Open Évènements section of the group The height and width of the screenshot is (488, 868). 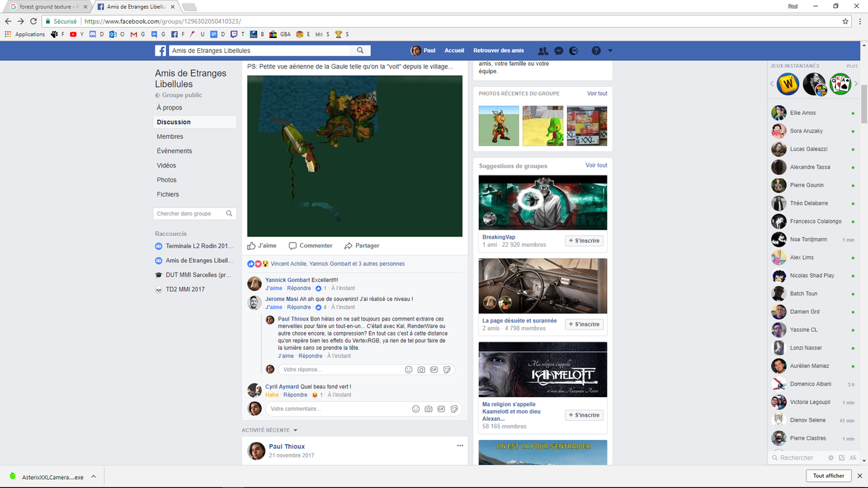[174, 151]
